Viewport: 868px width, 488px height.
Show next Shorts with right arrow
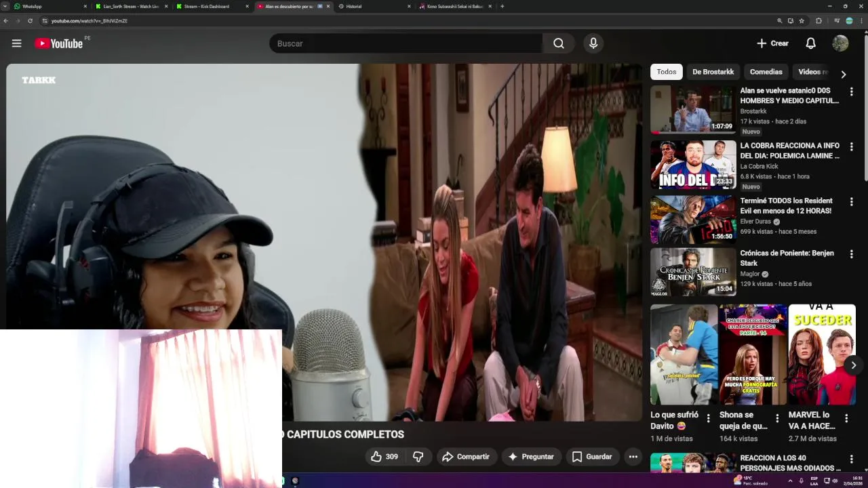[853, 365]
